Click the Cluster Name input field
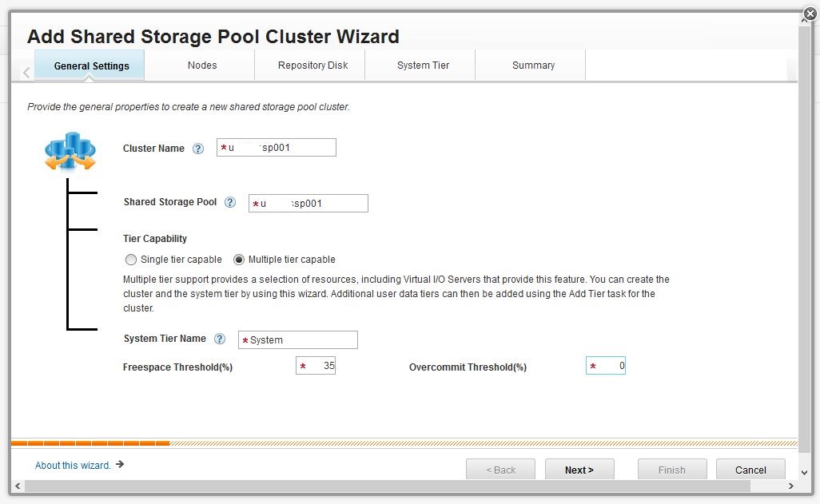Image resolution: width=820 pixels, height=504 pixels. 280,148
